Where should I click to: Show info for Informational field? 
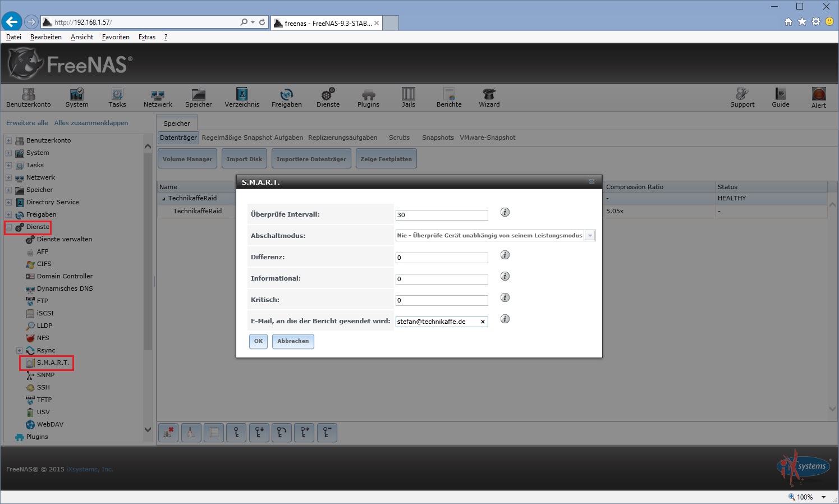[505, 276]
